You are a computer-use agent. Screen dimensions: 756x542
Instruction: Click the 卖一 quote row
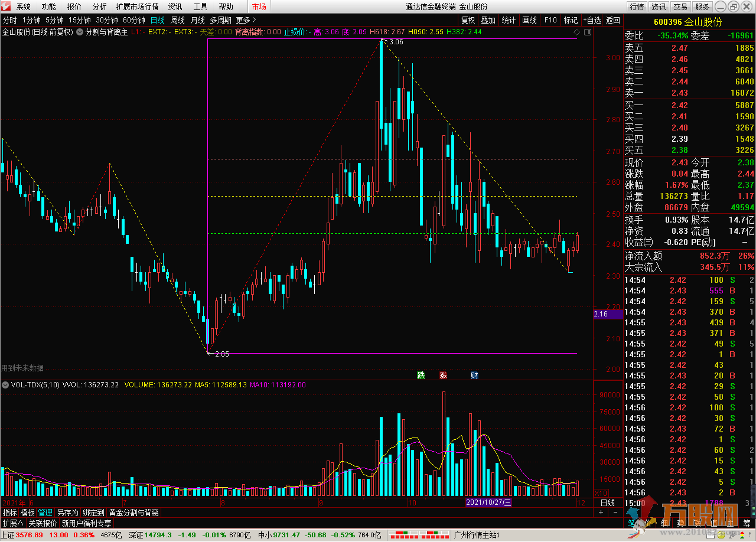tap(690, 93)
